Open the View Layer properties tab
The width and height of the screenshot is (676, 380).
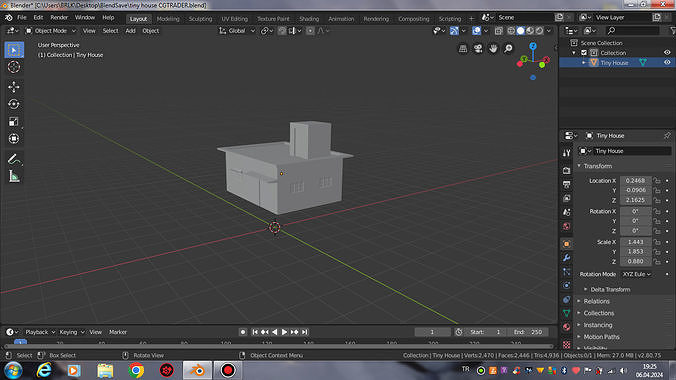[566, 198]
